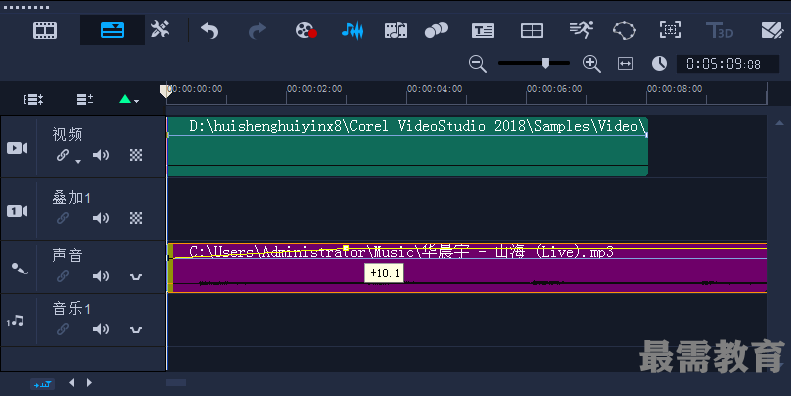The width and height of the screenshot is (791, 396).
Task: Redo the last undone action
Action: (x=257, y=31)
